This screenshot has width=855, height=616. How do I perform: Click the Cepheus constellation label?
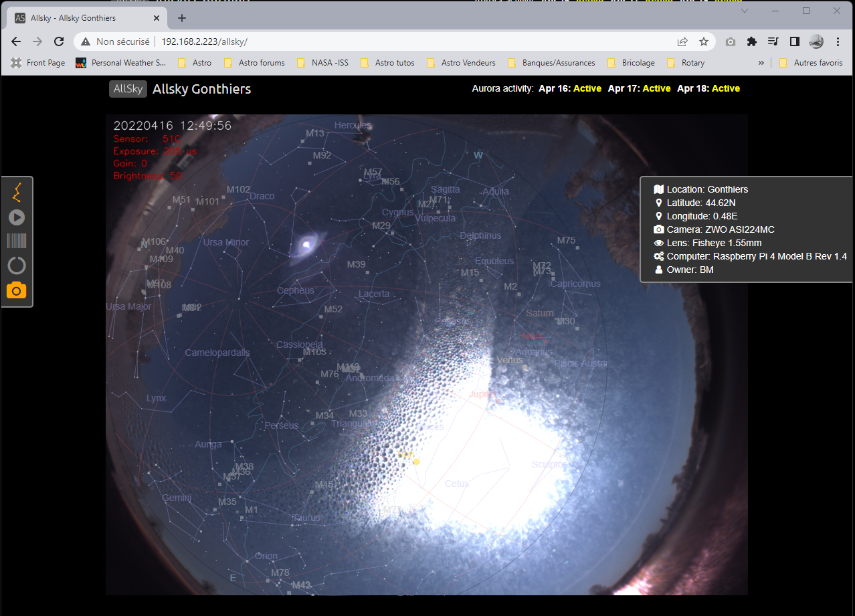[296, 290]
